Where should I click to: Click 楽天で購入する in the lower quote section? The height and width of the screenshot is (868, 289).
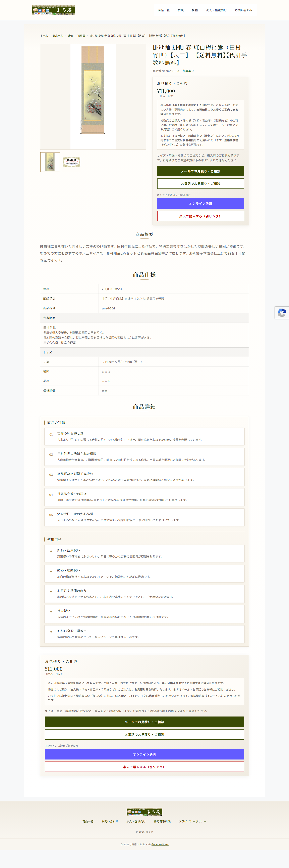[144, 767]
